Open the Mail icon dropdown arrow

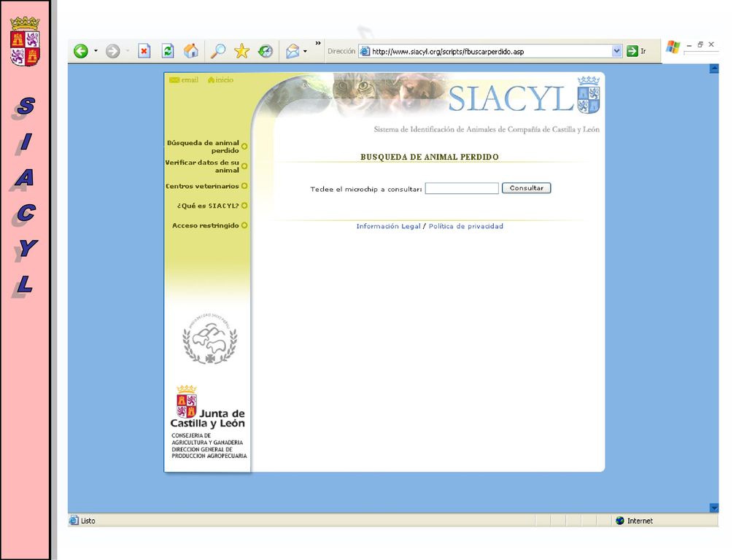coord(306,51)
